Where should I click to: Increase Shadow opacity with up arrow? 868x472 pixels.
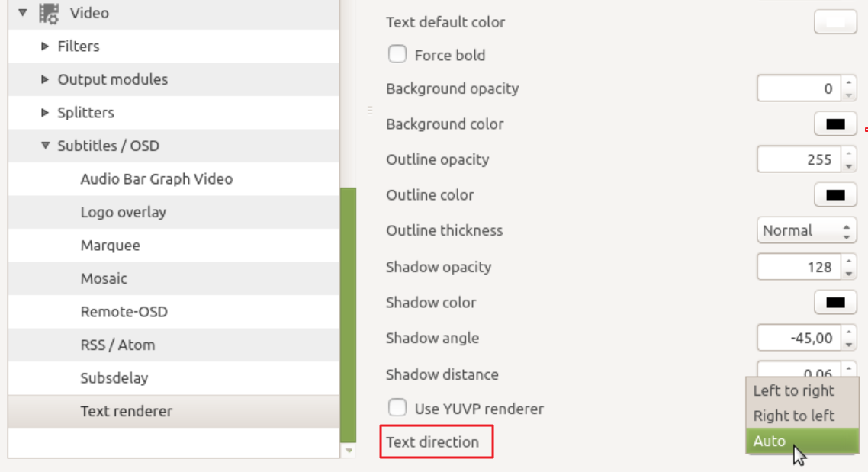click(849, 261)
